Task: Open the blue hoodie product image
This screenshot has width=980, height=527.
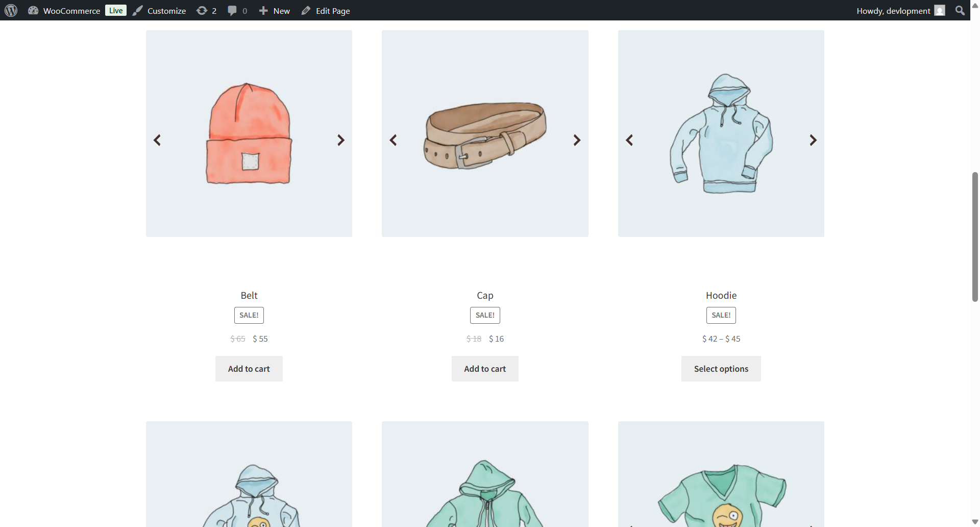Action: (721, 133)
